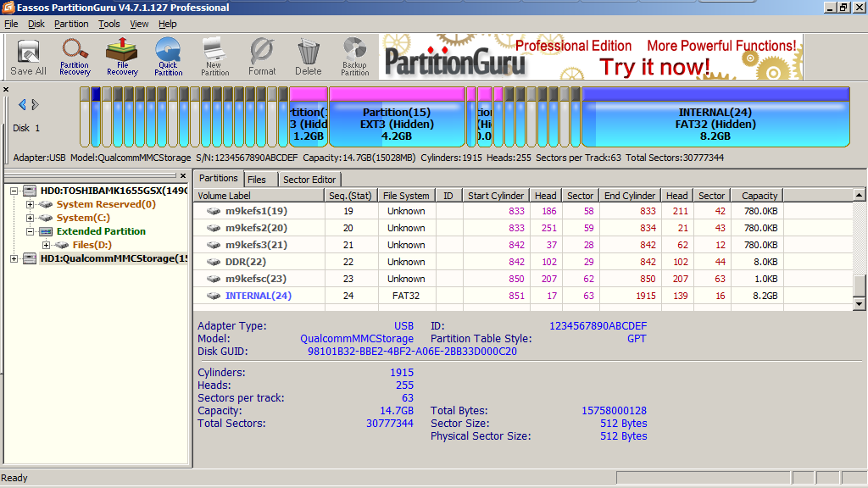Sort by File System column header
868x488 pixels.
(x=406, y=196)
